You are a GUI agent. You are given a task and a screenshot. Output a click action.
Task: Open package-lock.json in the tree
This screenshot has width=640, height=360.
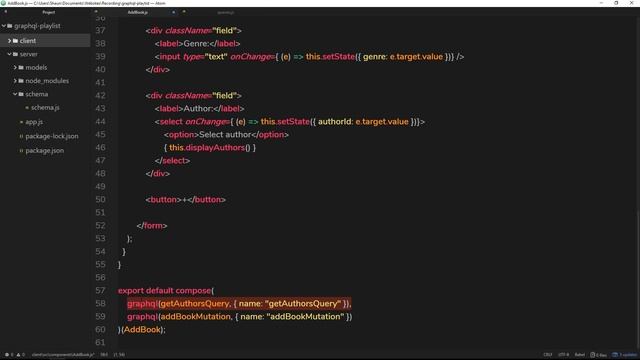tap(52, 136)
